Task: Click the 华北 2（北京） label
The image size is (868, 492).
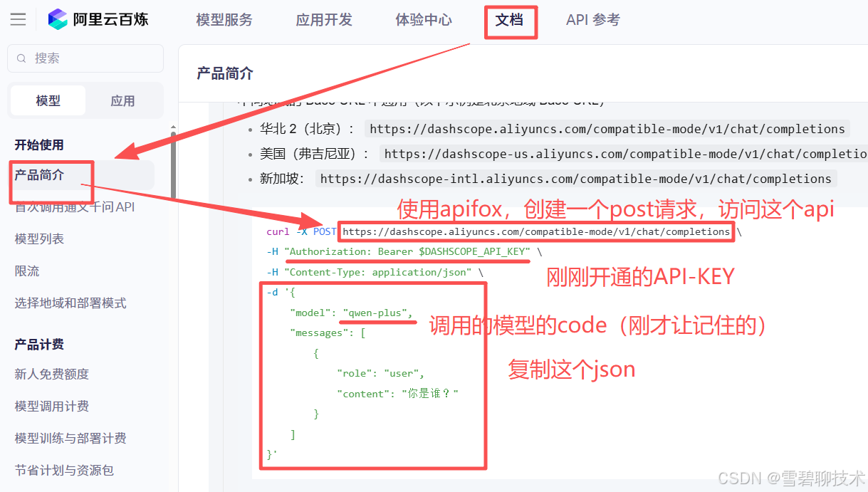Action: point(308,129)
